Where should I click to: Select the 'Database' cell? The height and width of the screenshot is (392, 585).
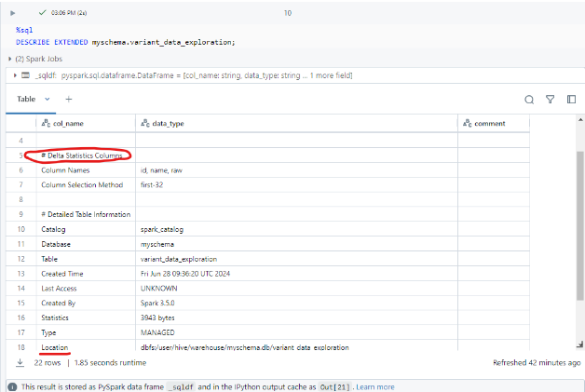point(86,244)
